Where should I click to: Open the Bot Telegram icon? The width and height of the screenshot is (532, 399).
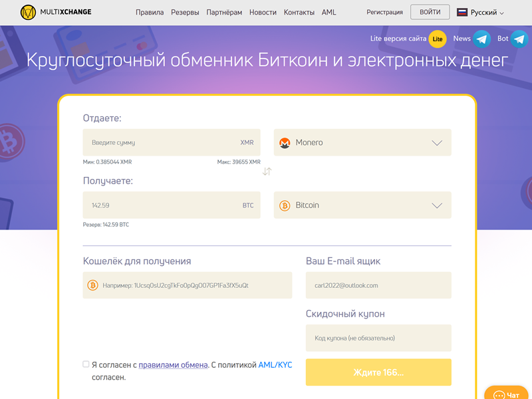tap(519, 39)
